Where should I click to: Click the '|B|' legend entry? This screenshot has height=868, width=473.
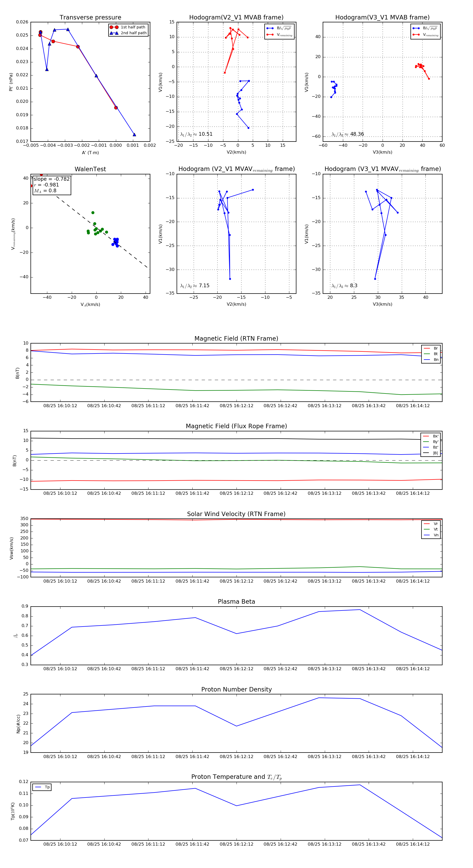[431, 453]
